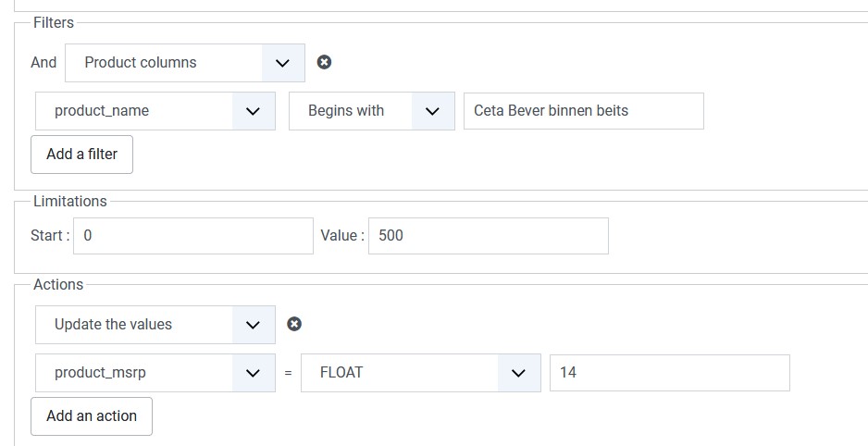Screen dimensions: 868x446
Task: Click the Value limitation field showing 500
Action: [488, 236]
